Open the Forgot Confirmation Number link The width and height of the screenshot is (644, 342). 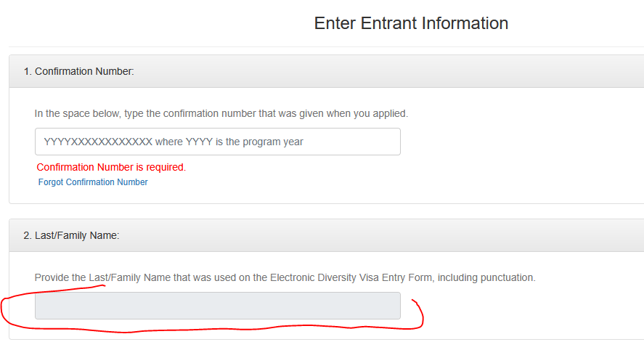[93, 182]
